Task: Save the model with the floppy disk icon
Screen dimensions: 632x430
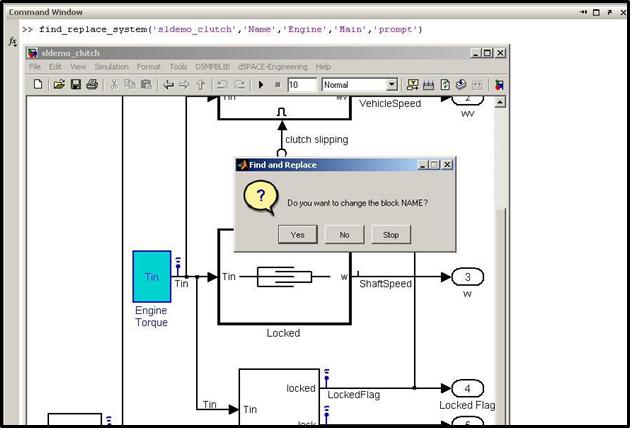Action: pos(76,84)
